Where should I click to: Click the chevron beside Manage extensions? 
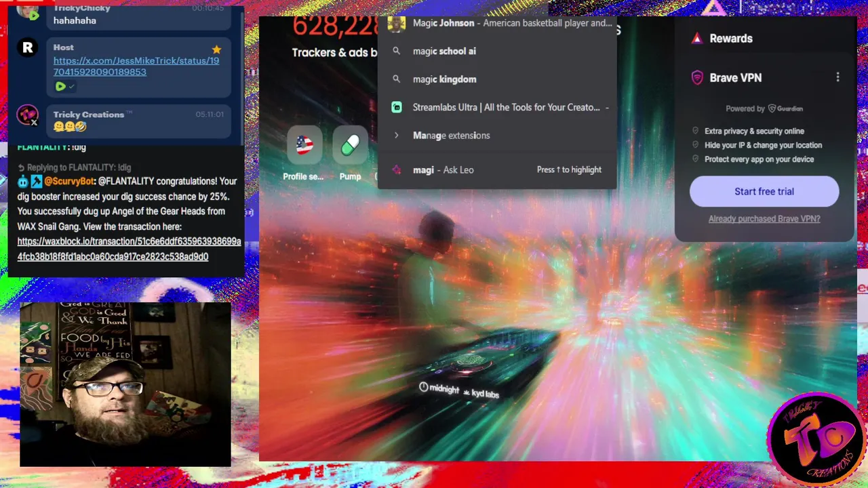pyautogui.click(x=397, y=136)
